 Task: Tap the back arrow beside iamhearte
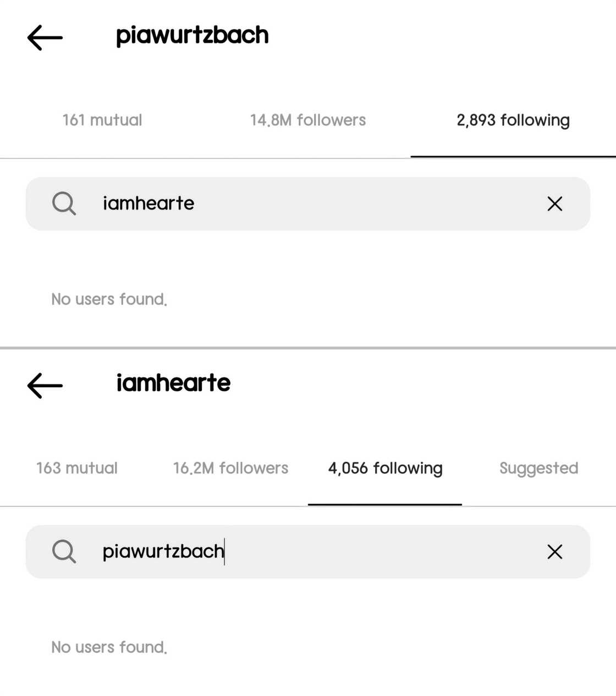click(45, 385)
